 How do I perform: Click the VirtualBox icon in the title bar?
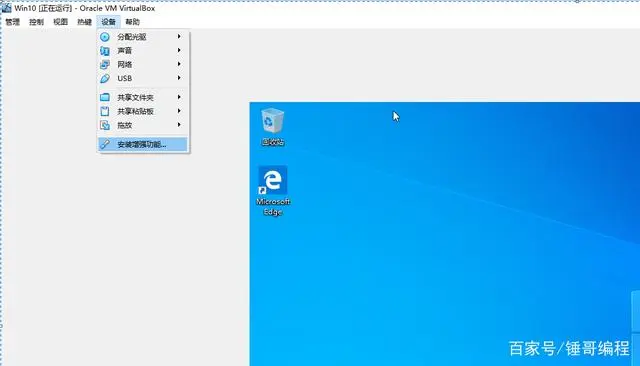click(x=7, y=7)
